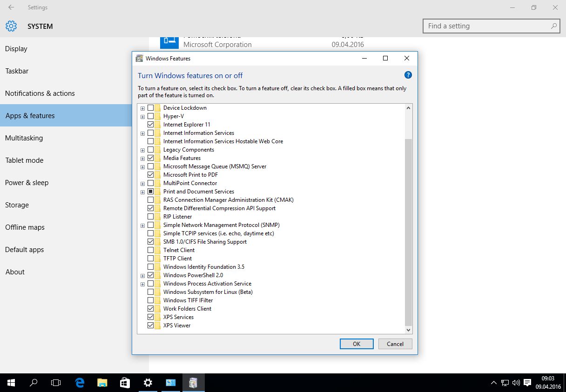This screenshot has width=566, height=392.
Task: Check Windows Subsystem for Linux (Beta)
Action: 150,292
